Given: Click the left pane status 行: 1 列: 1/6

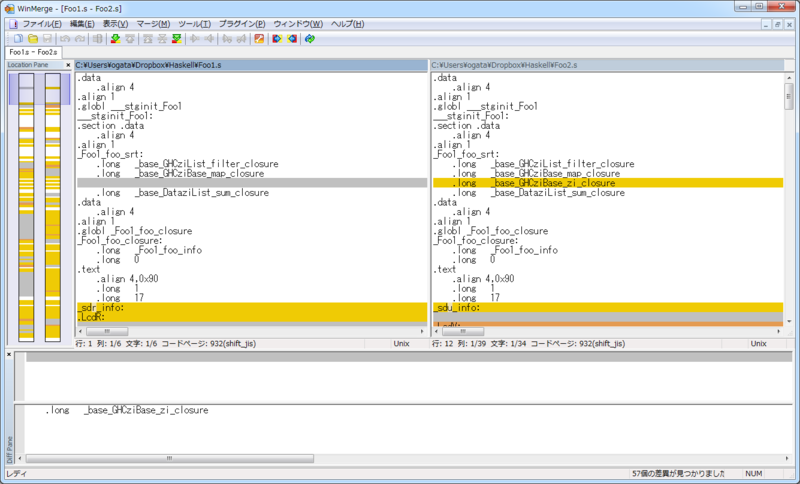Looking at the screenshot, I should (98, 344).
